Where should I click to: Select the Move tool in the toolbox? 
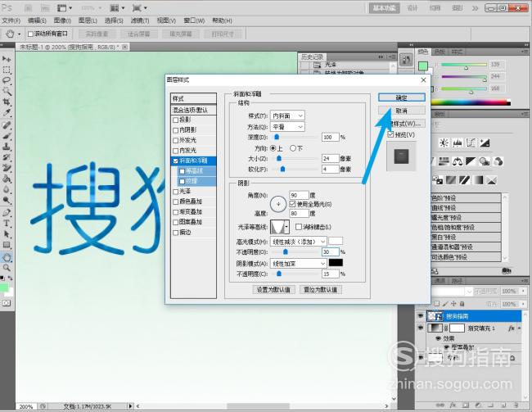(7, 59)
